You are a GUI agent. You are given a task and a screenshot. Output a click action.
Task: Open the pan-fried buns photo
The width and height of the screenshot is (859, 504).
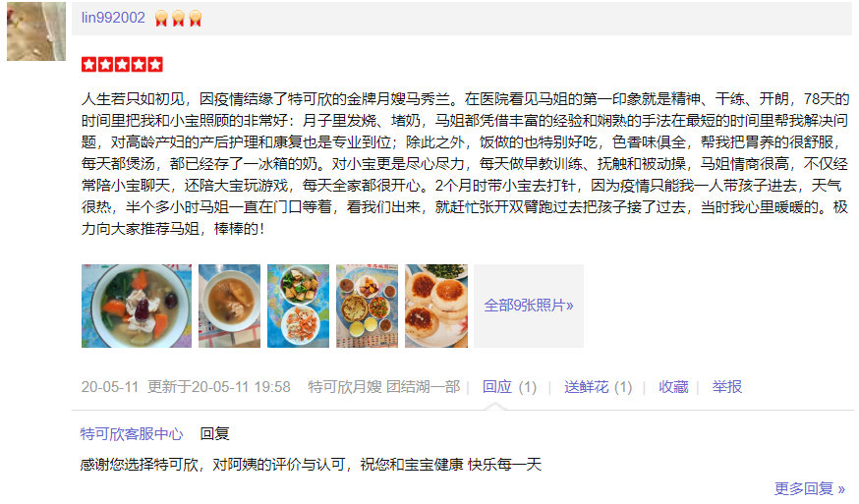pyautogui.click(x=436, y=306)
